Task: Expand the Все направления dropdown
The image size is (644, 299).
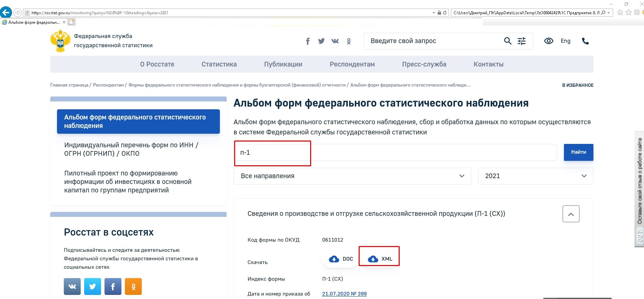Action: point(352,176)
